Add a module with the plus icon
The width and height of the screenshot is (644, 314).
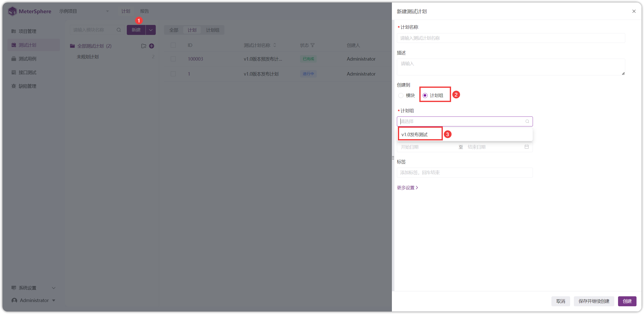pyautogui.click(x=152, y=46)
